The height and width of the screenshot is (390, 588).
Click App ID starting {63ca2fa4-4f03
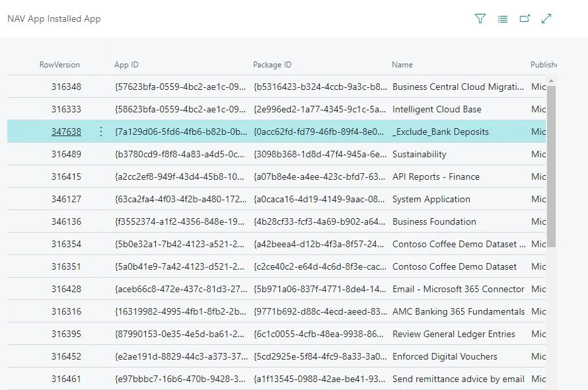[x=181, y=200]
